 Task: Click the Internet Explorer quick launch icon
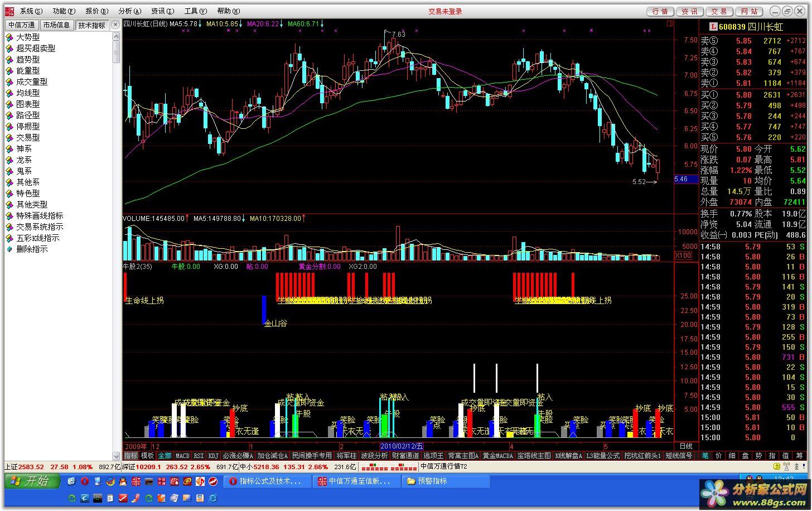[x=213, y=498]
